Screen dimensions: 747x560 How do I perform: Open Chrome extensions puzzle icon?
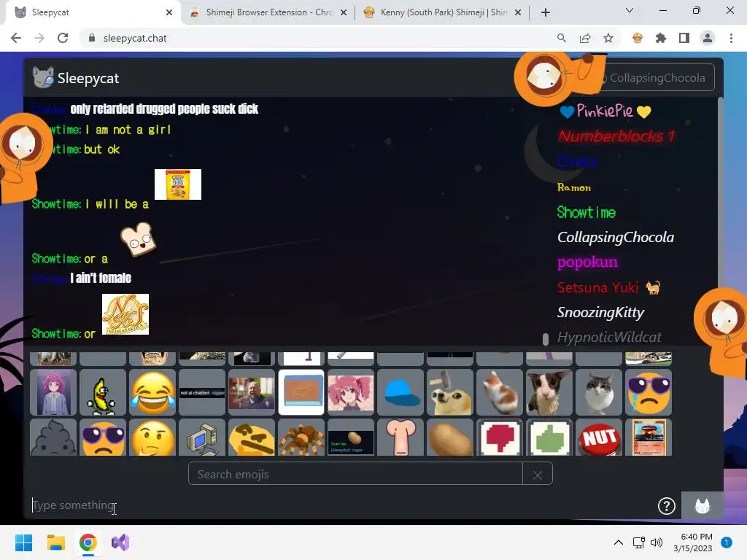(x=660, y=38)
